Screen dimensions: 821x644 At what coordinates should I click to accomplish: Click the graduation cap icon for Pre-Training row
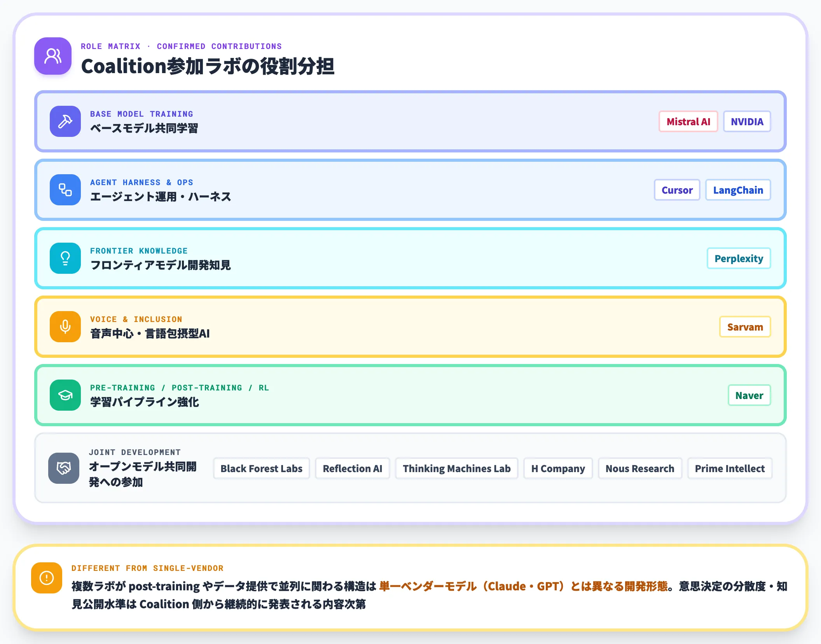(x=65, y=395)
